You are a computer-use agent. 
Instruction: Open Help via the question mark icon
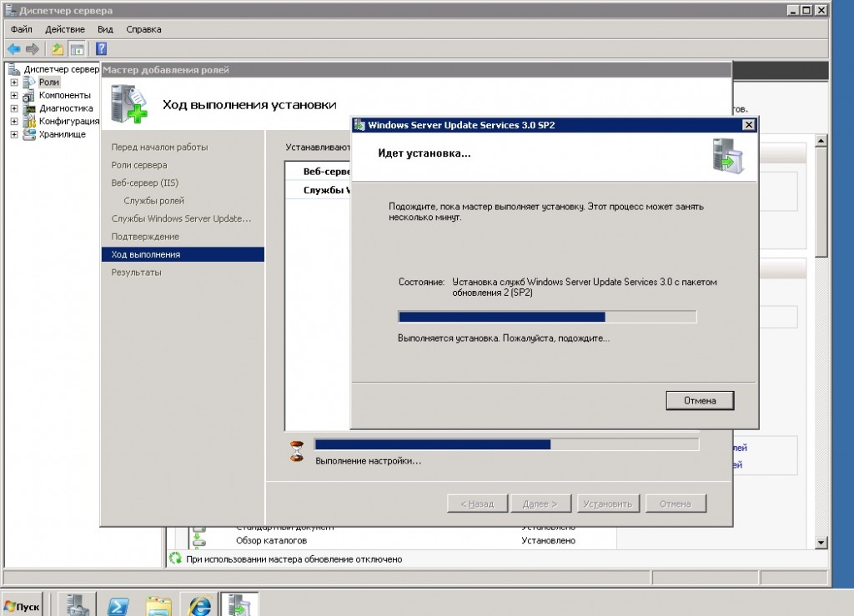[x=101, y=49]
